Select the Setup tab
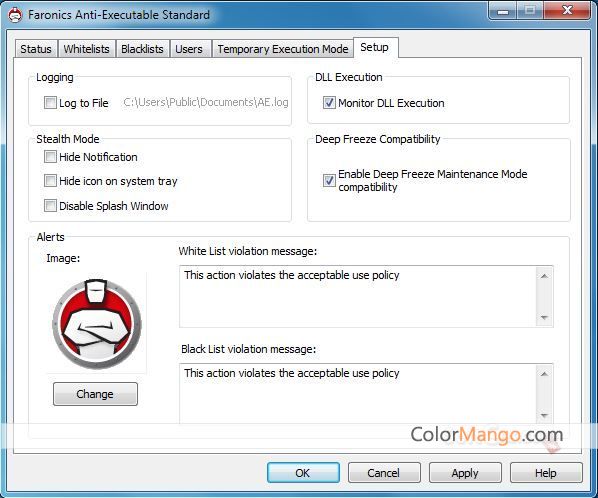Image resolution: width=598 pixels, height=498 pixels. 375,47
